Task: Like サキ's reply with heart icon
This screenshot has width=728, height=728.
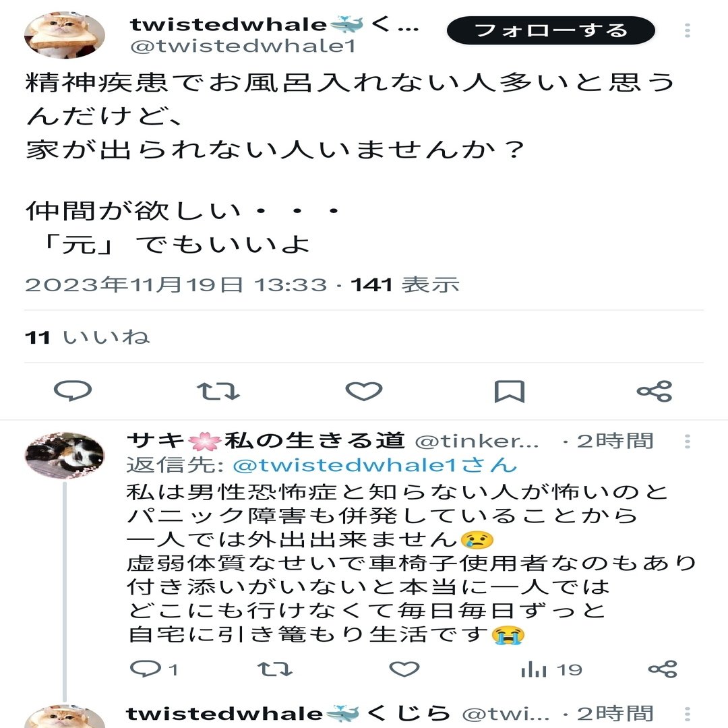Action: pyautogui.click(x=404, y=669)
